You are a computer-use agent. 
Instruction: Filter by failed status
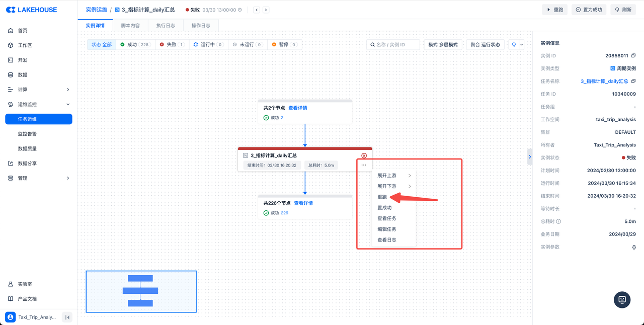(172, 45)
